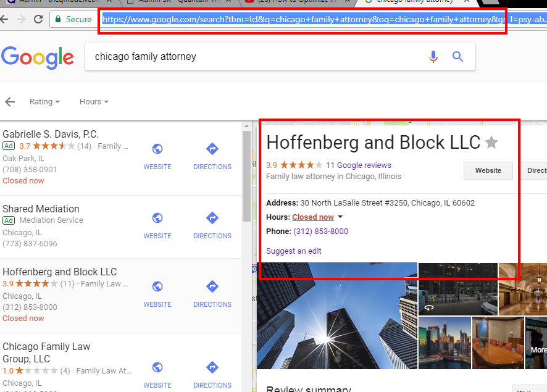The width and height of the screenshot is (547, 392).
Task: Get directions to Gabrielle S. Davis, P.C.
Action: [212, 157]
